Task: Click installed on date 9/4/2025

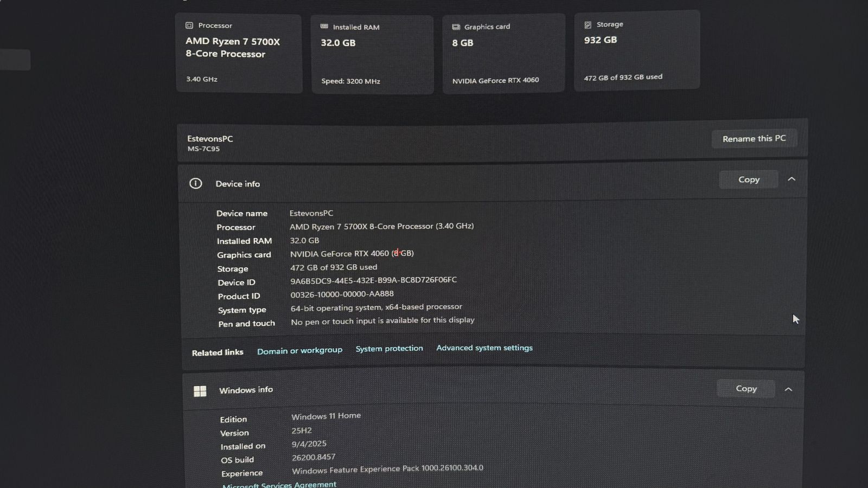Action: 309,444
